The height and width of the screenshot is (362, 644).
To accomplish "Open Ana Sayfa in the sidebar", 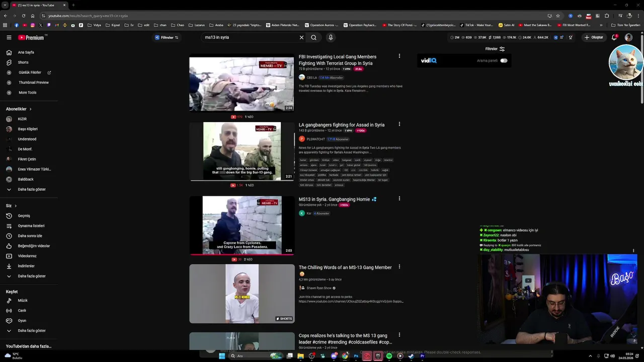I will 26,52.
